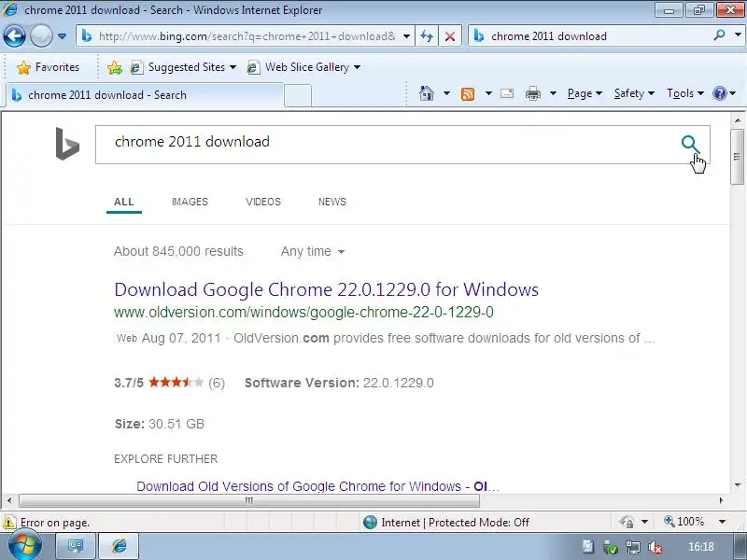
Task: Switch to the VIDEOS search tab
Action: [263, 202]
